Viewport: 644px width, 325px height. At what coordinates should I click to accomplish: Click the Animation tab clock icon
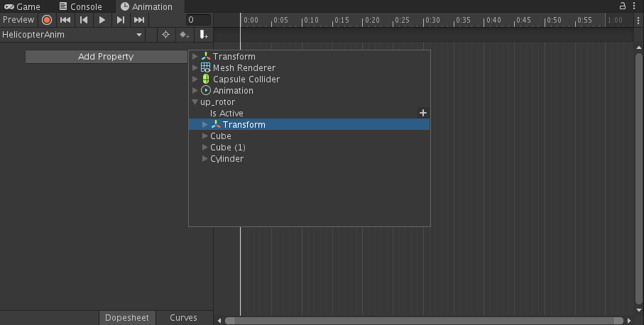(125, 6)
